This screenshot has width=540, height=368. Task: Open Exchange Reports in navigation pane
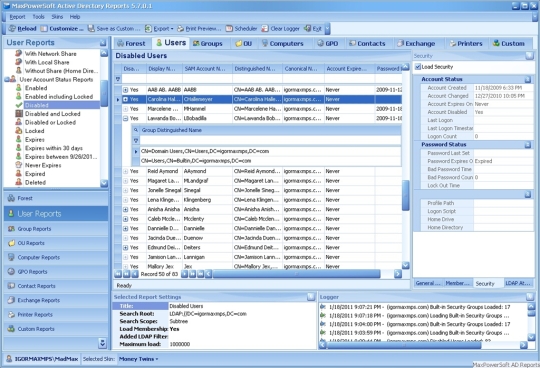coord(56,300)
